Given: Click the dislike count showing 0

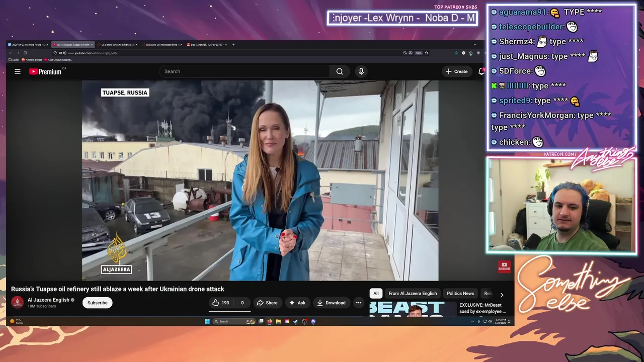Looking at the screenshot, I should [x=242, y=303].
